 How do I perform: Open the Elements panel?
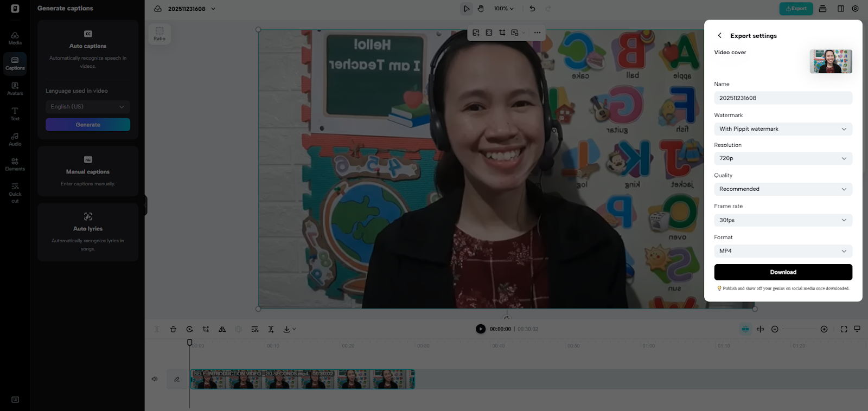(x=15, y=164)
